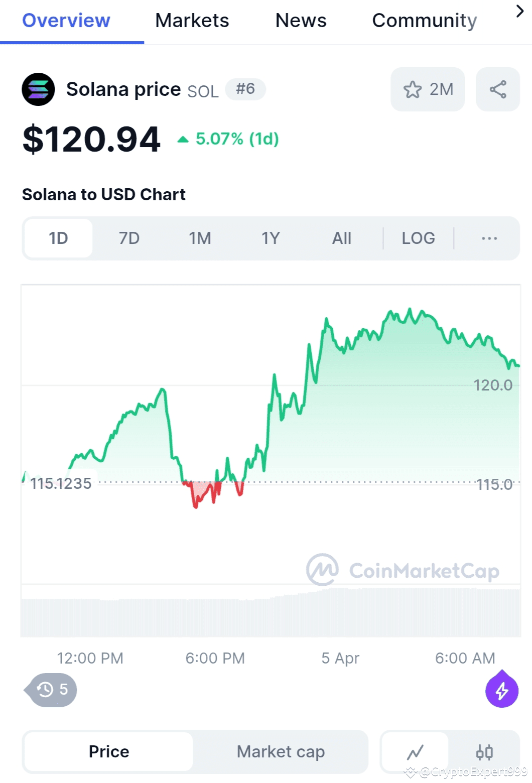Switch to candlestick chart view

(484, 752)
